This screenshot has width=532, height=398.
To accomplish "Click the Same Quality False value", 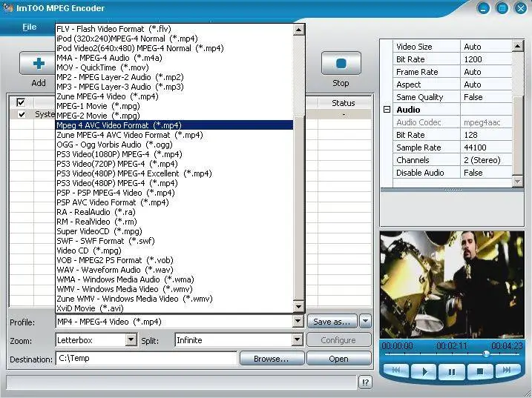I will coord(486,97).
